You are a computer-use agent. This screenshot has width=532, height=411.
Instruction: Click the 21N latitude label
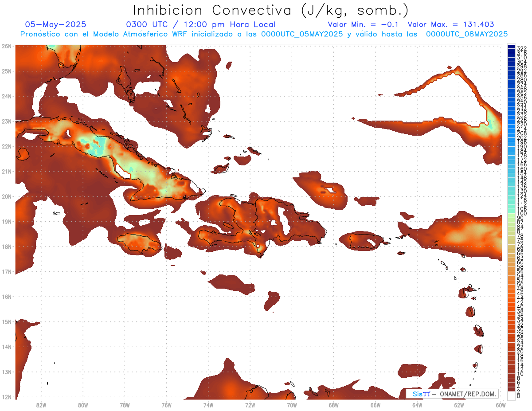(x=7, y=171)
